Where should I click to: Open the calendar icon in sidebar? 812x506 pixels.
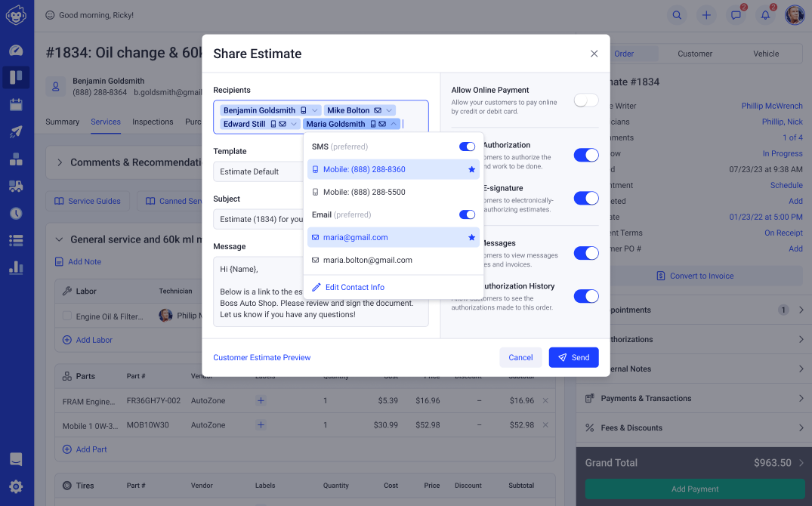click(x=16, y=105)
